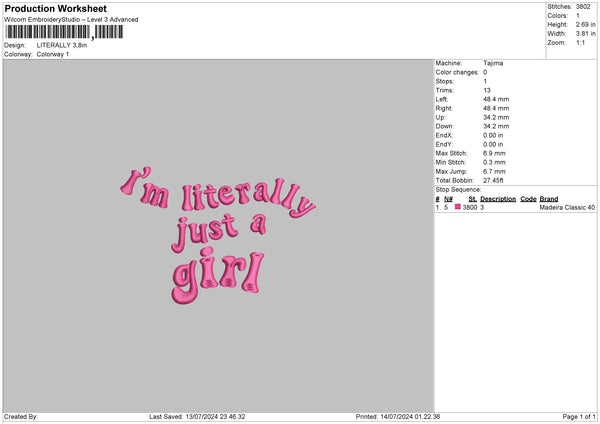Select the 'Madeira Classic 40' brand entry
Image resolution: width=600 pixels, height=424 pixels.
pos(566,207)
